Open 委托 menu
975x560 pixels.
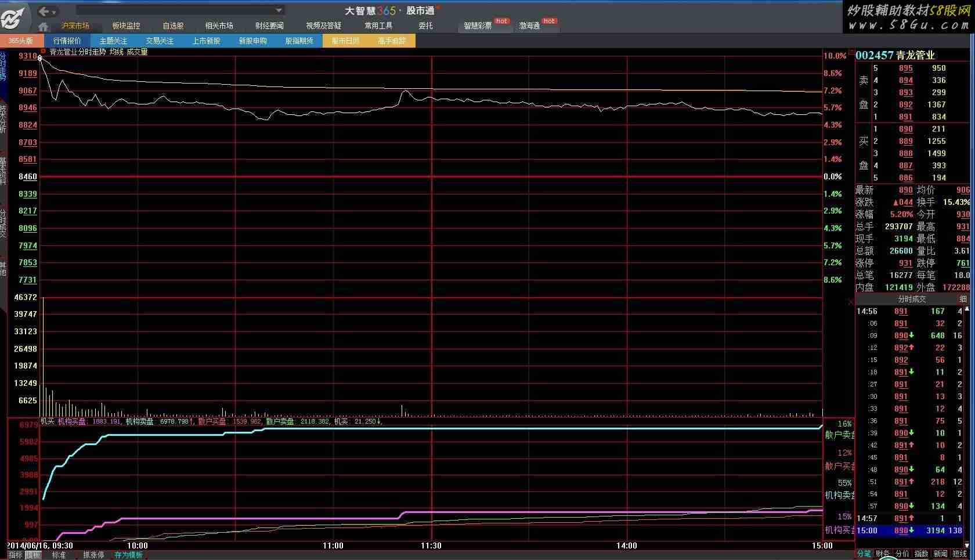pos(425,26)
